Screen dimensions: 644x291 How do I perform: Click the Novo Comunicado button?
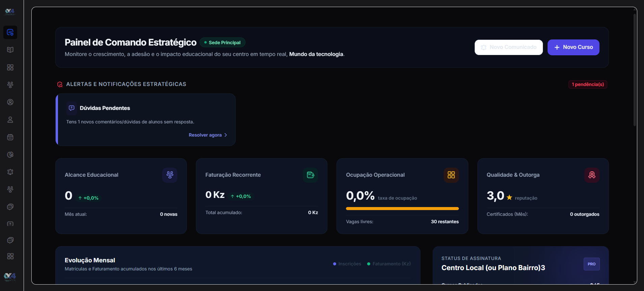[508, 47]
